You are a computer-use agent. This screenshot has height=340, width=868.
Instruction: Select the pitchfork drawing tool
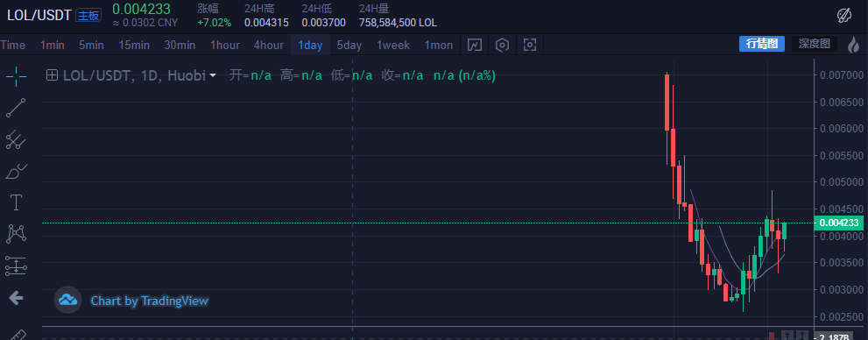(x=16, y=139)
